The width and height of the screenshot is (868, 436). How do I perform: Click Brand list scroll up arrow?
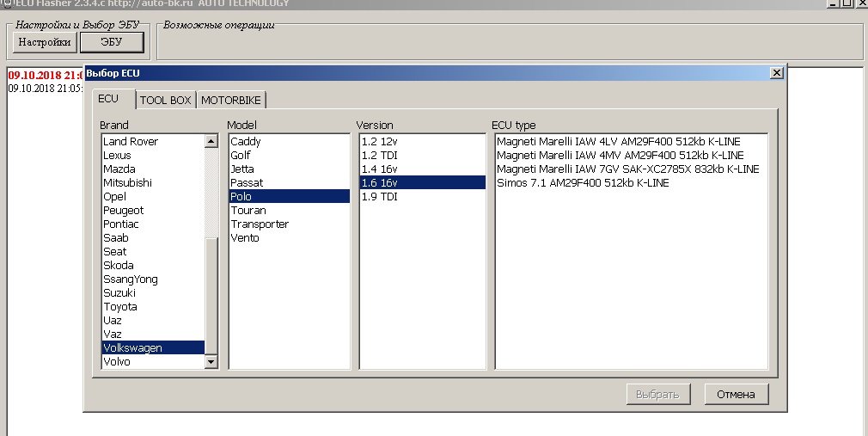211,141
